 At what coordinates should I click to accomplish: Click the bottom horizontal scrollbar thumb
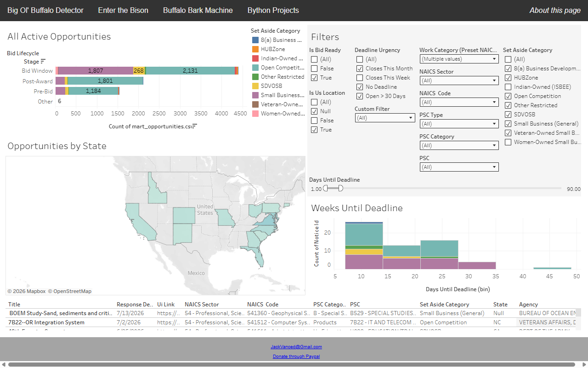292,364
